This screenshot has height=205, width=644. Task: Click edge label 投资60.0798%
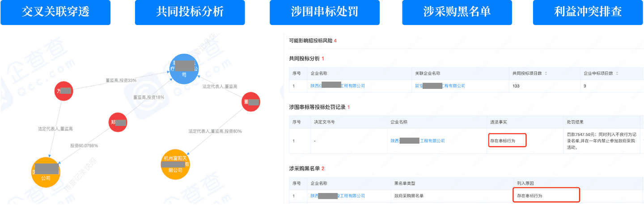tap(84, 146)
